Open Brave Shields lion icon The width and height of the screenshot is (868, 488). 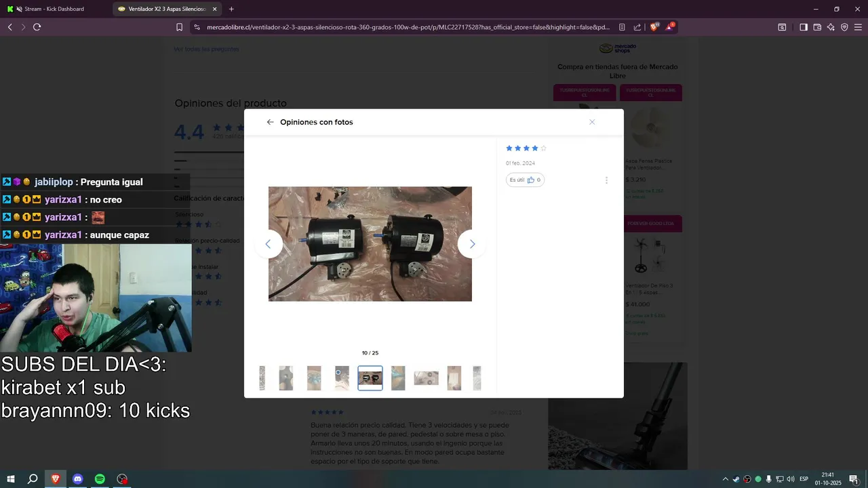[654, 27]
